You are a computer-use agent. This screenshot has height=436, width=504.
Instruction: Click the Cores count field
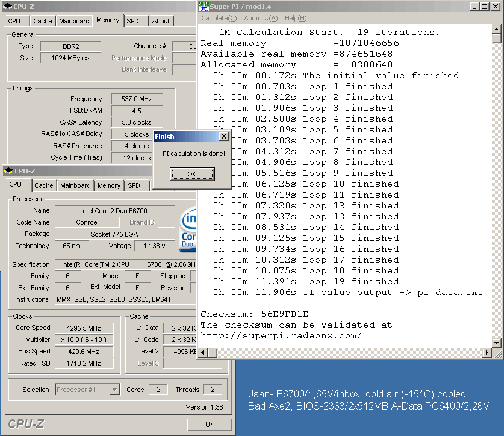[158, 390]
